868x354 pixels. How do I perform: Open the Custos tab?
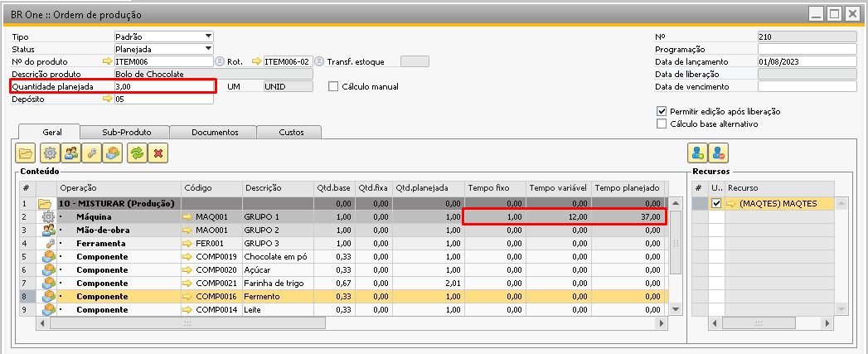click(x=290, y=132)
